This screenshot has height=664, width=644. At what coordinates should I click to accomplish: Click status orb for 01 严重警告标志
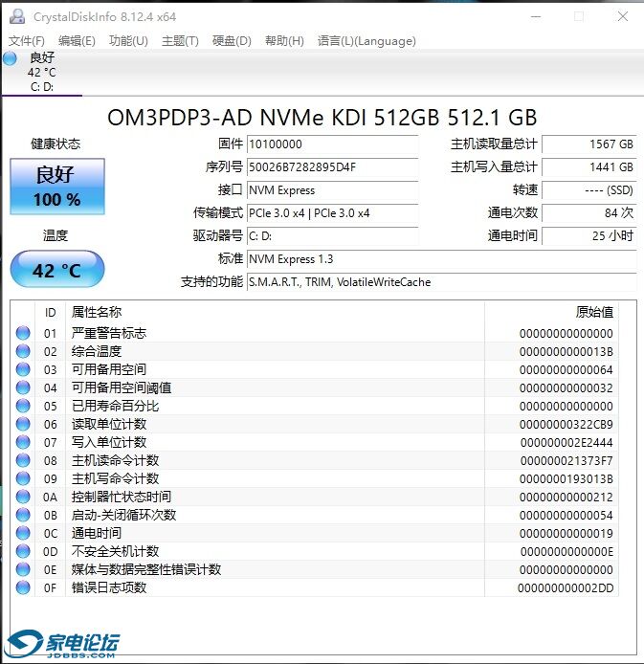23,333
